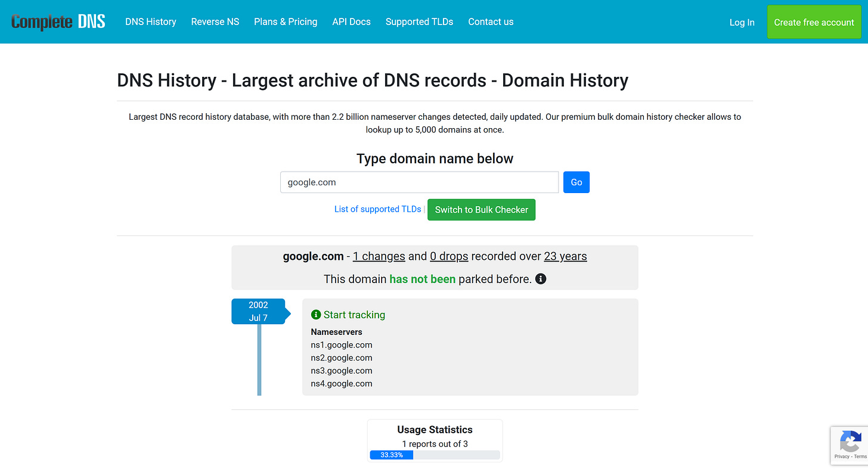Click the Complete DNS logo
The image size is (868, 469).
[x=58, y=22]
